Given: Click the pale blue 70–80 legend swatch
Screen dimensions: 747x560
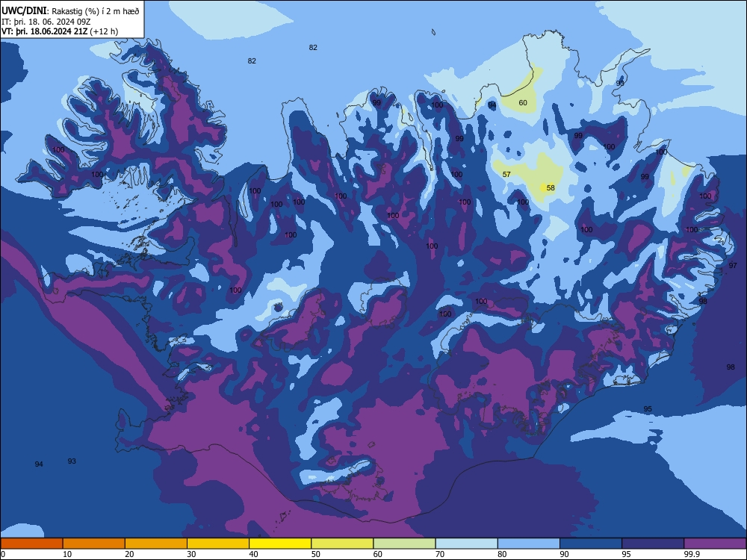Looking at the screenshot, I should pos(466,544).
